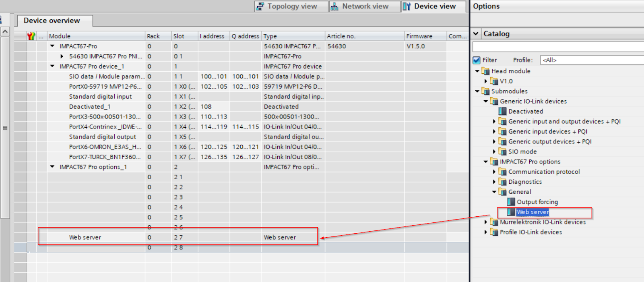The image size is (644, 282).
Task: Click the V1.0 folder icon
Action: (x=494, y=81)
